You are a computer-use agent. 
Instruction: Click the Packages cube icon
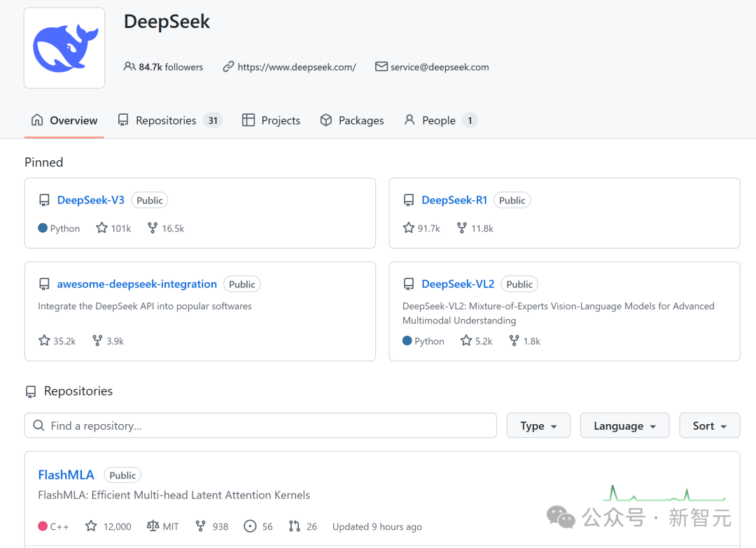click(x=326, y=120)
